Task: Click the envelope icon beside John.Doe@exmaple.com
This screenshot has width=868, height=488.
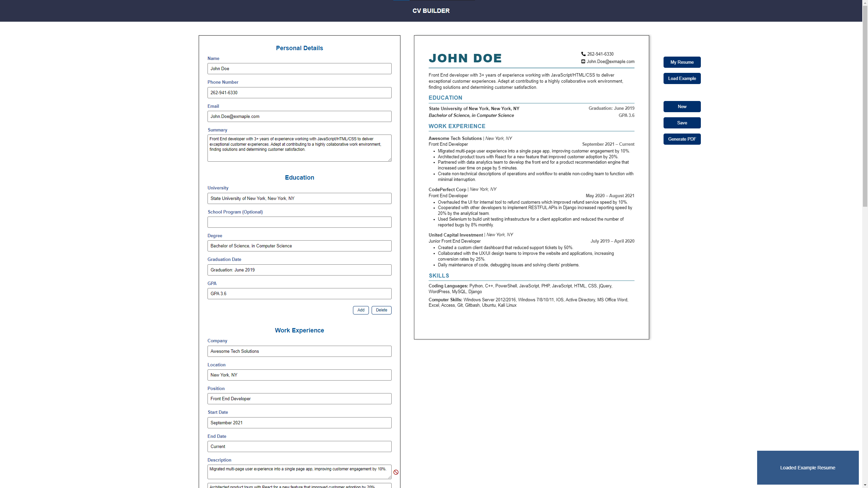Action: point(583,61)
